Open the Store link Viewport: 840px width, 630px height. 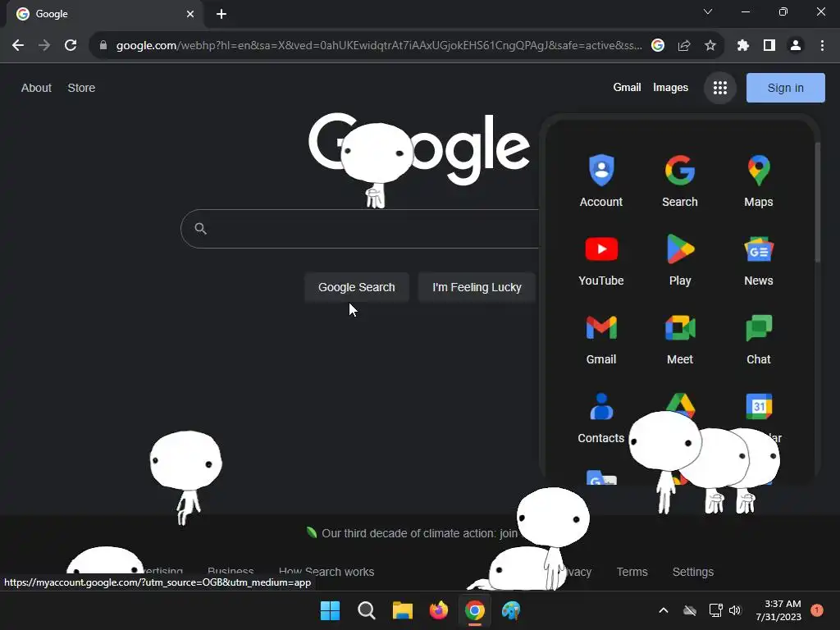81,88
